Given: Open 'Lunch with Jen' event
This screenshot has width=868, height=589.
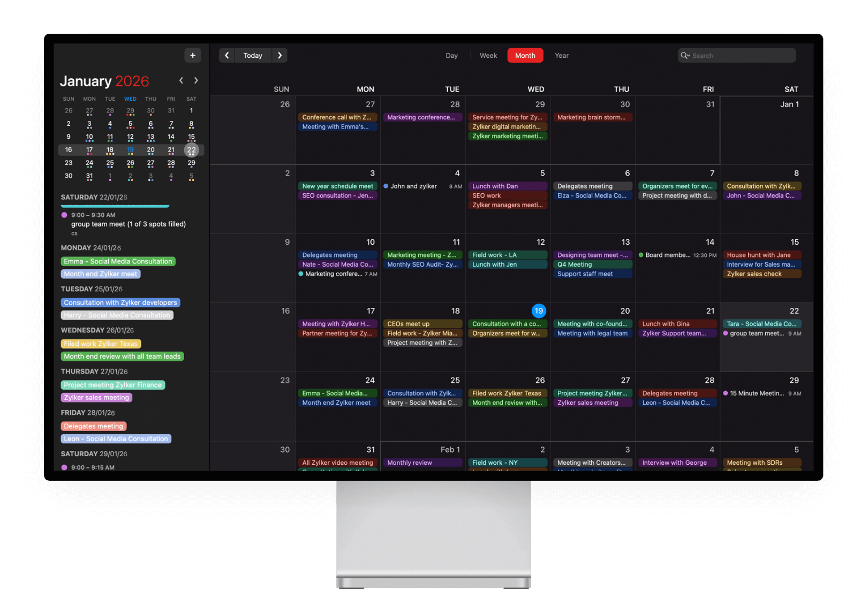Looking at the screenshot, I should coord(508,265).
